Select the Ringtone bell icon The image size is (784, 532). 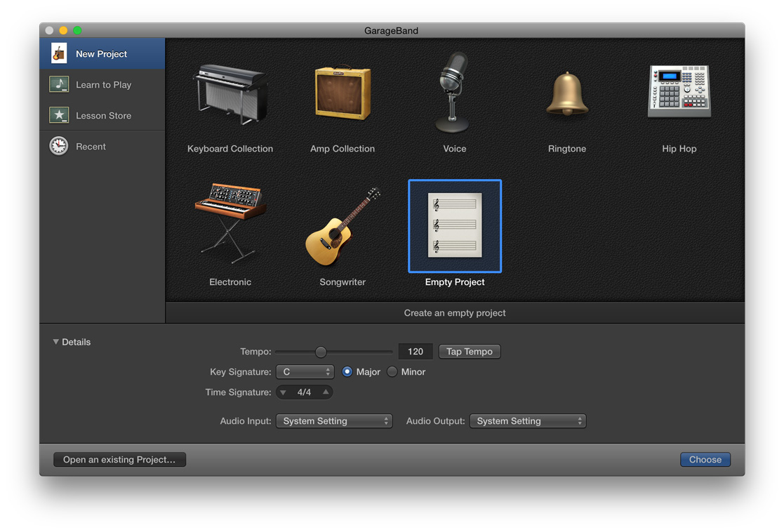(566, 94)
